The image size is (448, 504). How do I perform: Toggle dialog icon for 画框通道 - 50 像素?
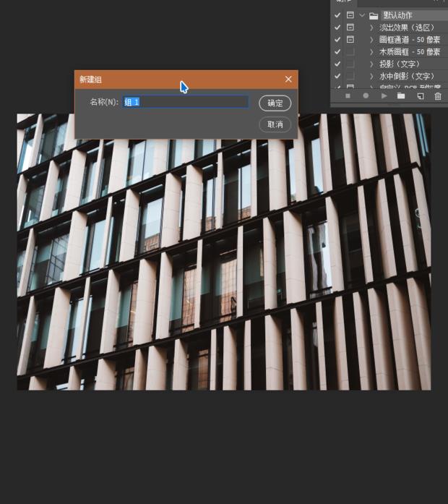[350, 40]
